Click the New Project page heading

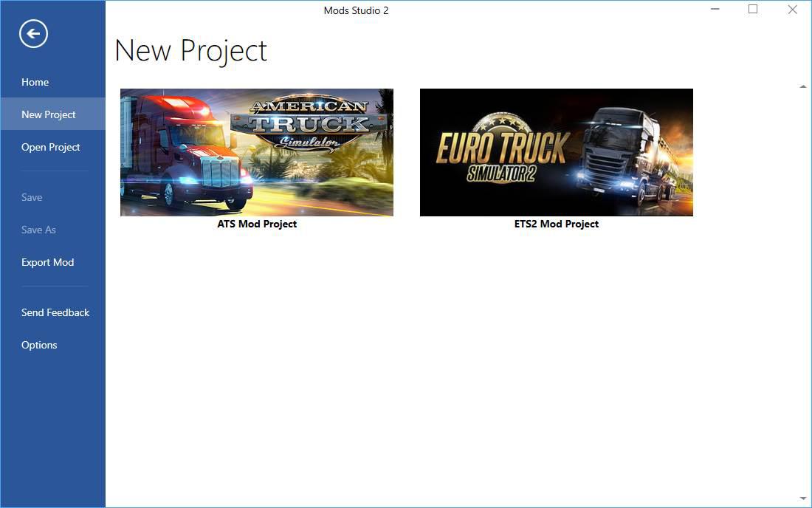[190, 51]
